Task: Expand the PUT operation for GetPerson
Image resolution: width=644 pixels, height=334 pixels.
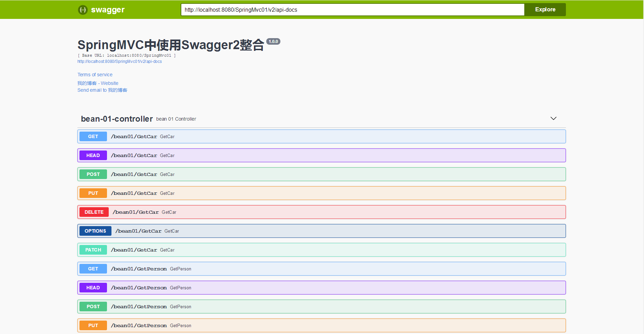Action: 322,325
